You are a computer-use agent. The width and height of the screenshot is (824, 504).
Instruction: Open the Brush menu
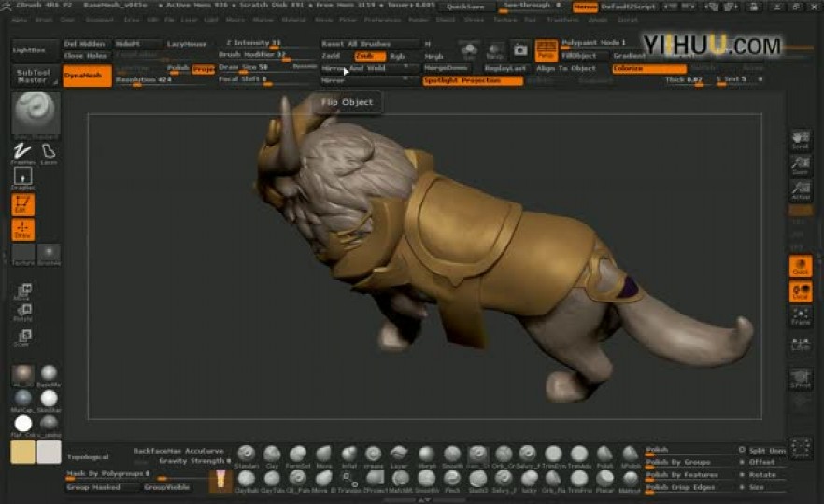click(x=44, y=20)
